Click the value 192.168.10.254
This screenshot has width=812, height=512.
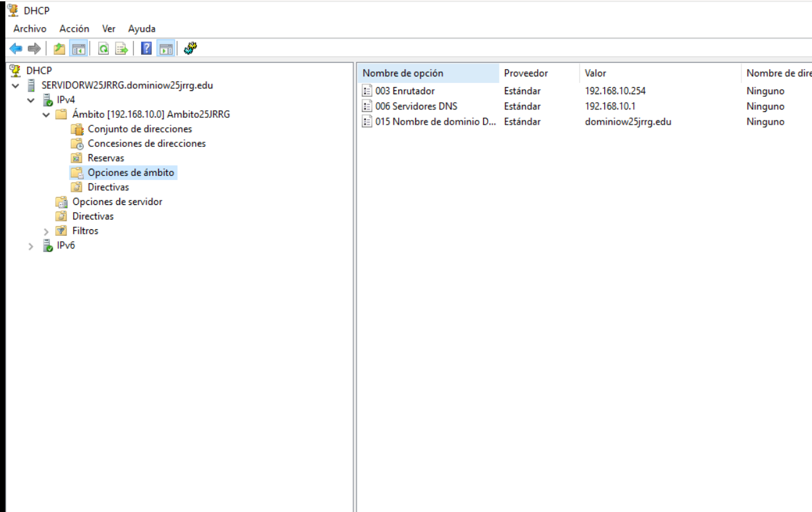[x=615, y=91]
